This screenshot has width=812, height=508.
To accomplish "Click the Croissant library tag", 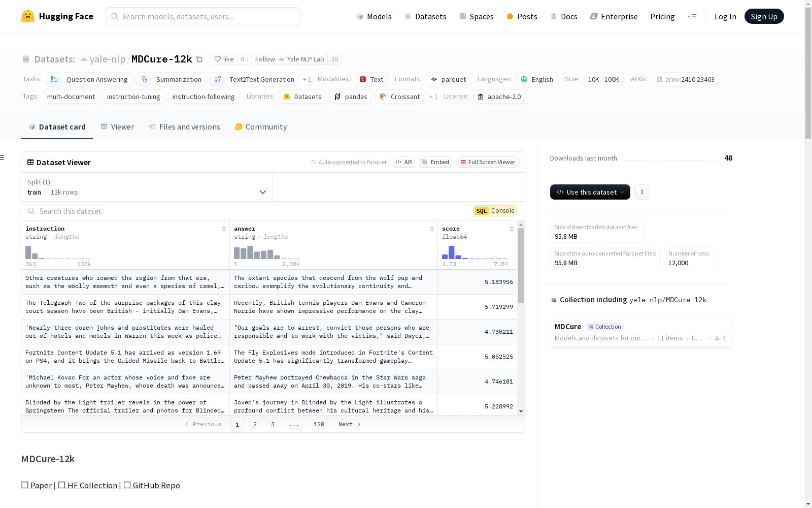I will click(x=400, y=97).
